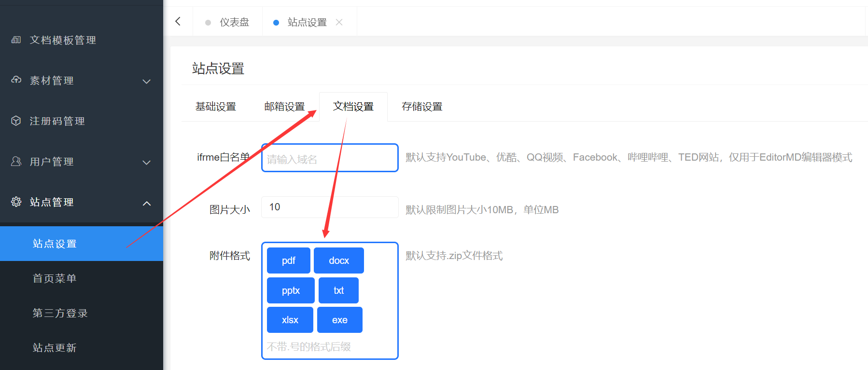
Task: Click the document template management icon
Action: coord(16,40)
